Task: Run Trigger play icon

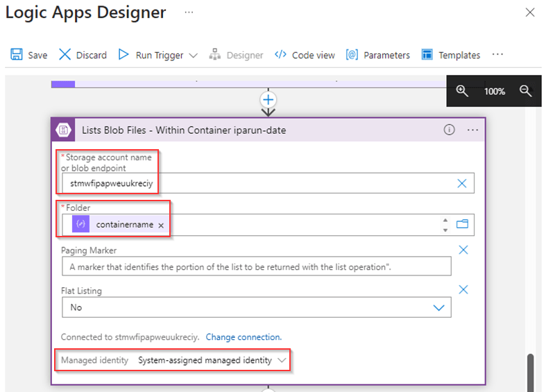Action: click(x=123, y=55)
